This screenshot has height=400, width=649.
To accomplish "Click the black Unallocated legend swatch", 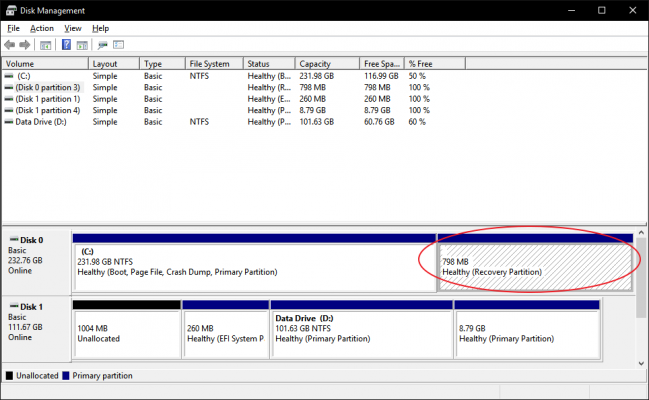I will click(x=10, y=376).
